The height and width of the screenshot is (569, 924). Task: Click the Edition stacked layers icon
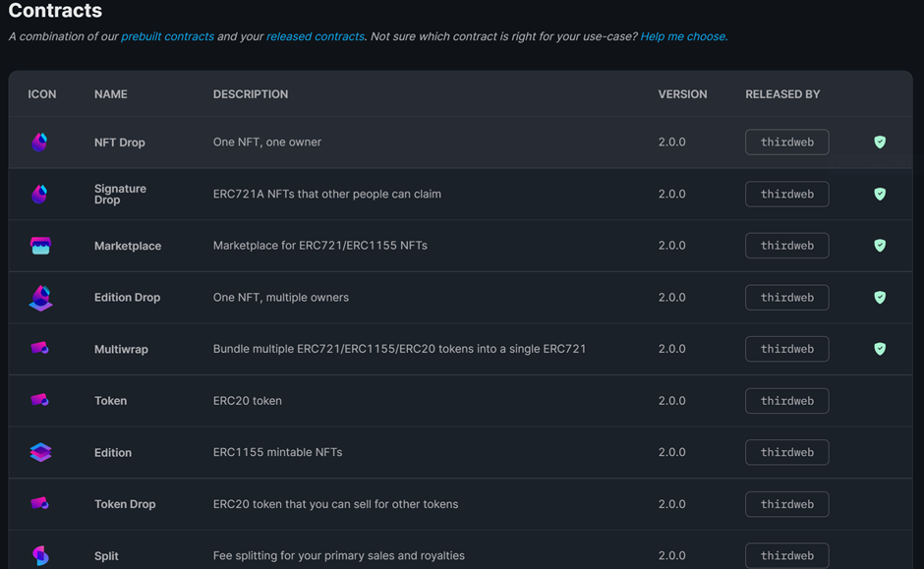point(40,452)
